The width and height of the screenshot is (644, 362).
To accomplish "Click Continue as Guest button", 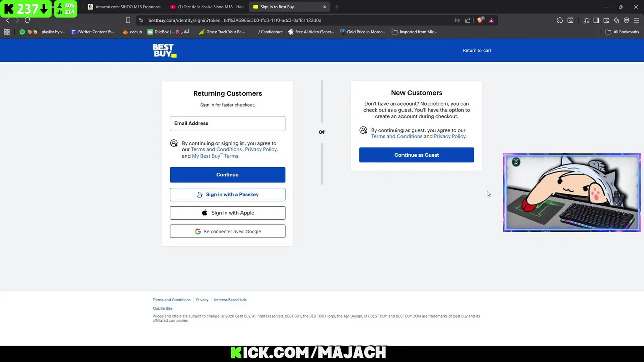I will click(417, 155).
